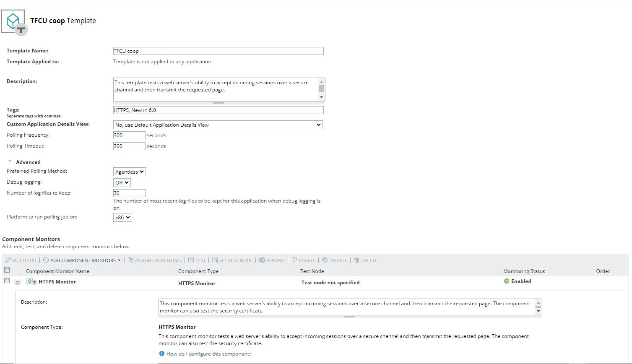Open the Add Component Monitors dropdown arrow
This screenshot has width=632, height=364.
119,260
